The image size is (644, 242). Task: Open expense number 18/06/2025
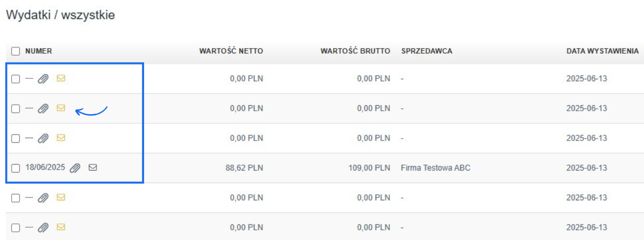(45, 168)
